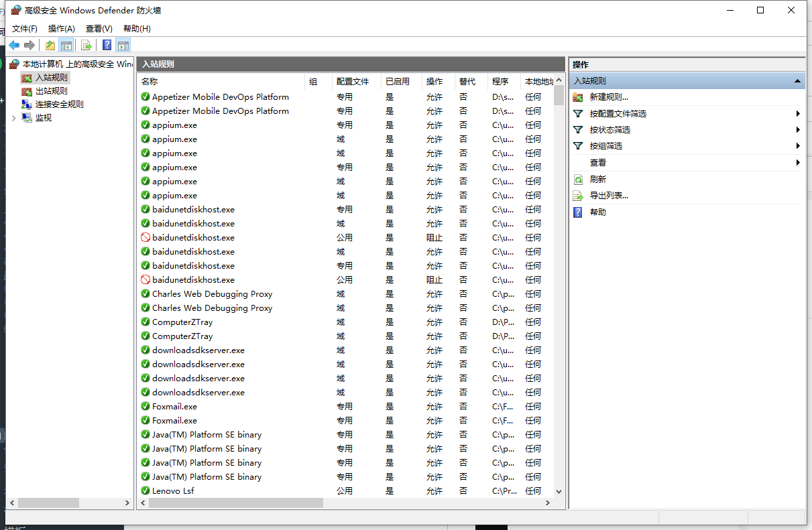
Task: Sort by the 名称 column header
Action: [221, 81]
